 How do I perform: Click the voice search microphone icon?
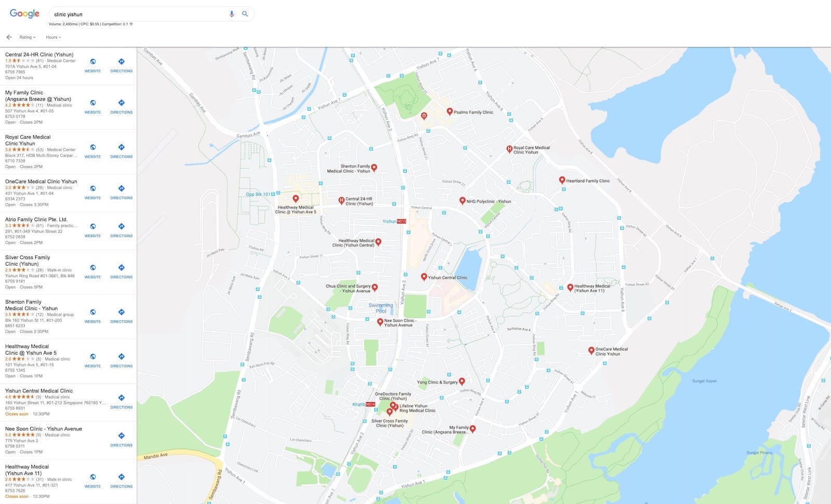[x=232, y=14]
